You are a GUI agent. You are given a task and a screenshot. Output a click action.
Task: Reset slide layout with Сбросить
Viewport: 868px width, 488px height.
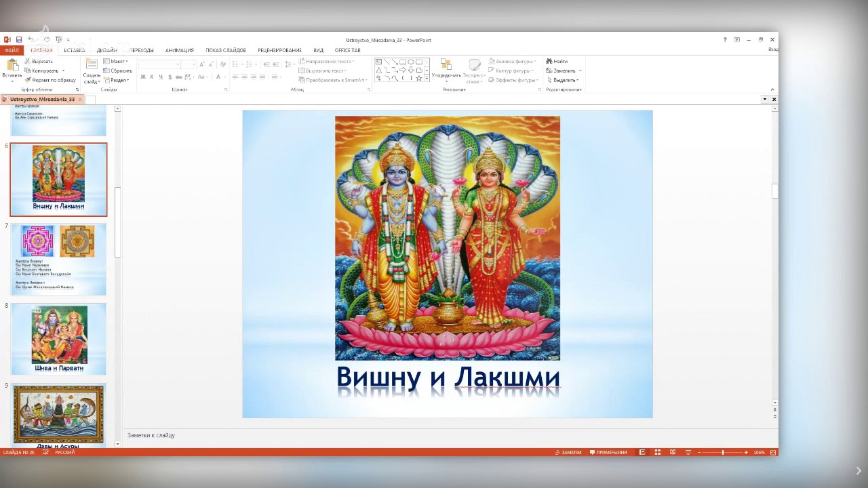118,70
